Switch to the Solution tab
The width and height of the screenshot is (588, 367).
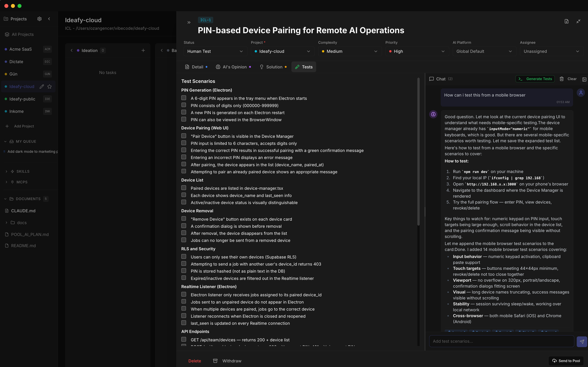click(273, 67)
